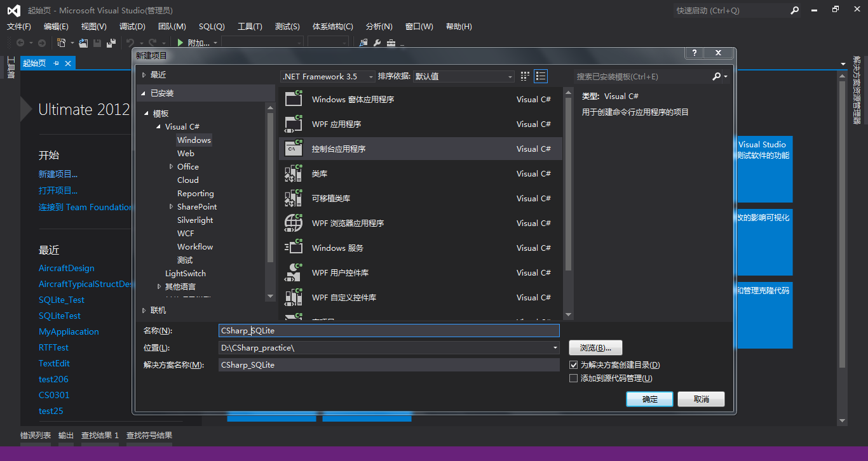Check 添加到源代码管理 checkbox
Image resolution: width=868 pixels, height=461 pixels.
tap(574, 378)
